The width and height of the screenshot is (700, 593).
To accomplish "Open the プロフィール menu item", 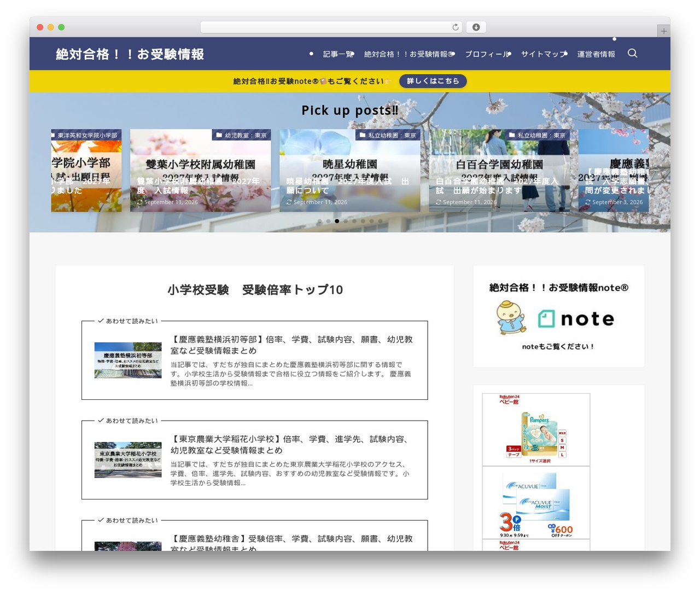I will coord(488,54).
